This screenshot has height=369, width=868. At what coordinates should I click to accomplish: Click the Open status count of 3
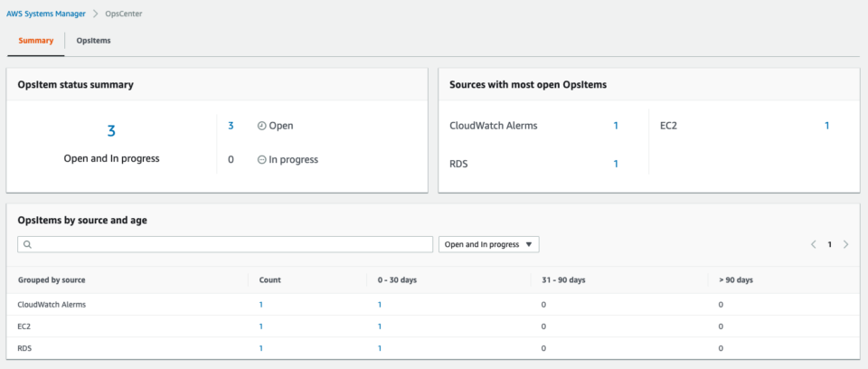(x=231, y=126)
